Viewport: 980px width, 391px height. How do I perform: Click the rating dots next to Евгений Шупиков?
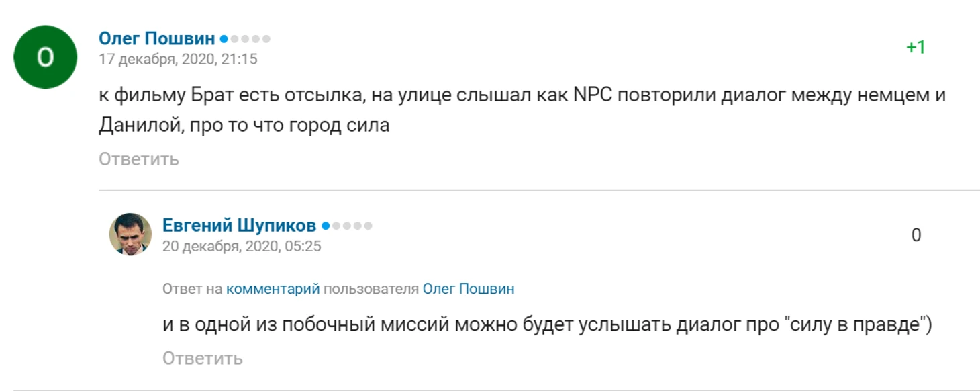tap(346, 226)
